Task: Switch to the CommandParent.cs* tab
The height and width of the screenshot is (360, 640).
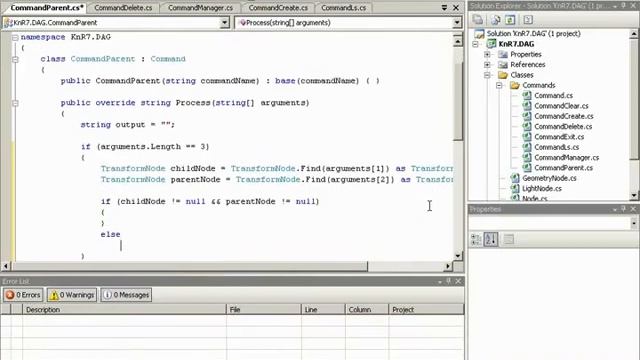Action: pos(46,7)
